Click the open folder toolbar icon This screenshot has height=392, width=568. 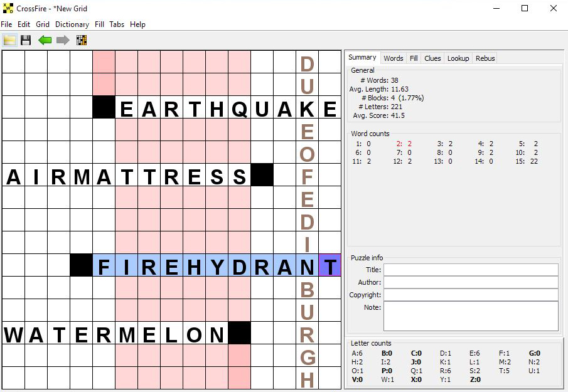(9, 40)
